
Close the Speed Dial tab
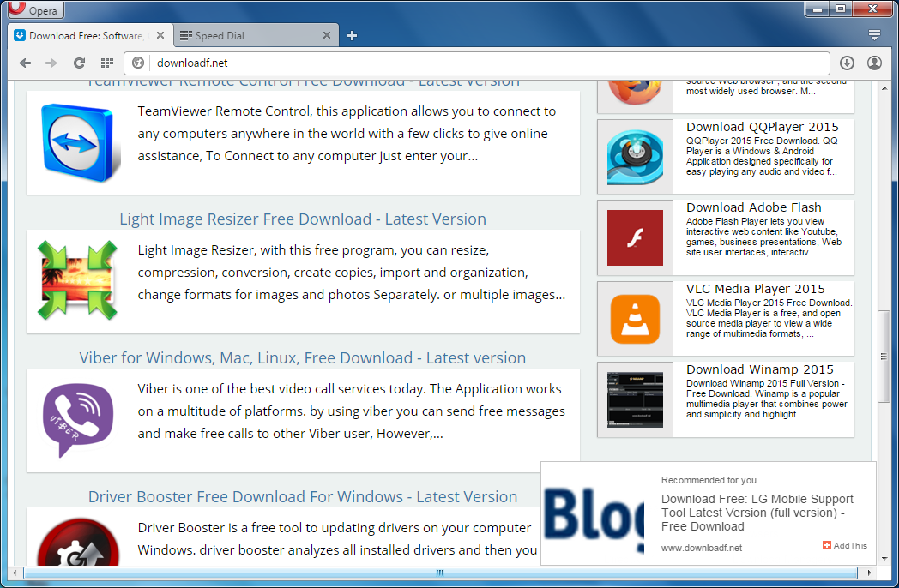coord(327,35)
